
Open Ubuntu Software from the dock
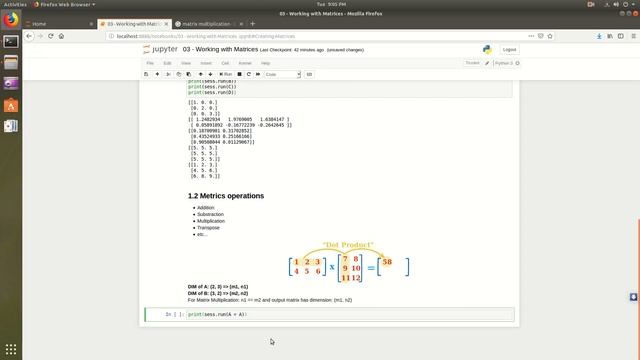tap(11, 105)
